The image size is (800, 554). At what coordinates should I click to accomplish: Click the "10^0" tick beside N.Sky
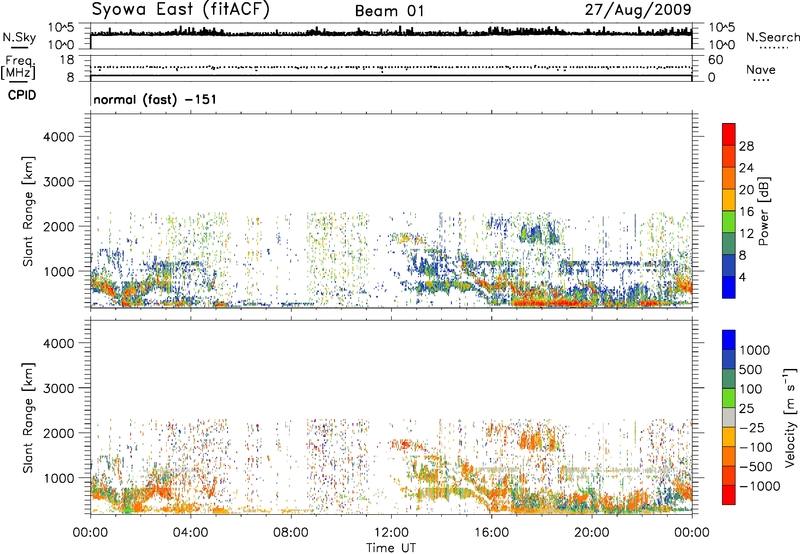pos(61,45)
